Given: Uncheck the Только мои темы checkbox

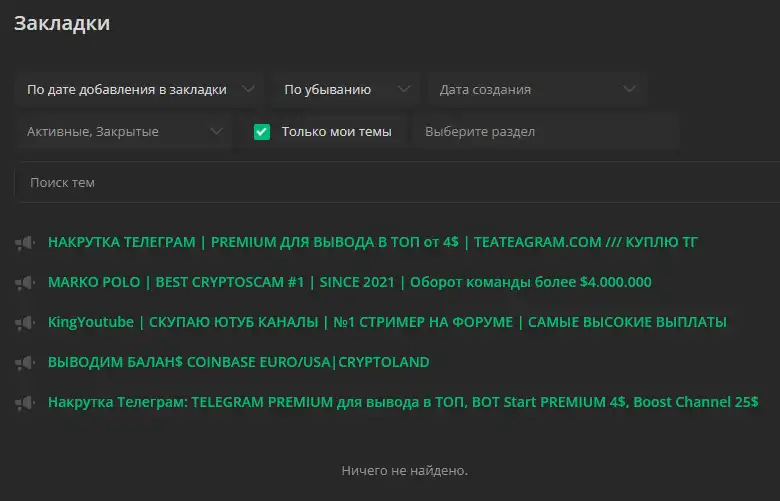Looking at the screenshot, I should 262,132.
